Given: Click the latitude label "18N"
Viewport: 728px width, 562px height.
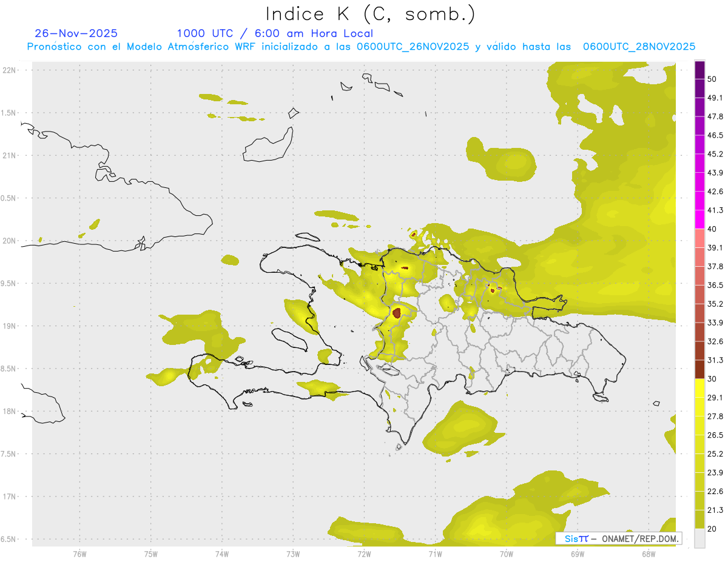Looking at the screenshot, I should point(8,412).
